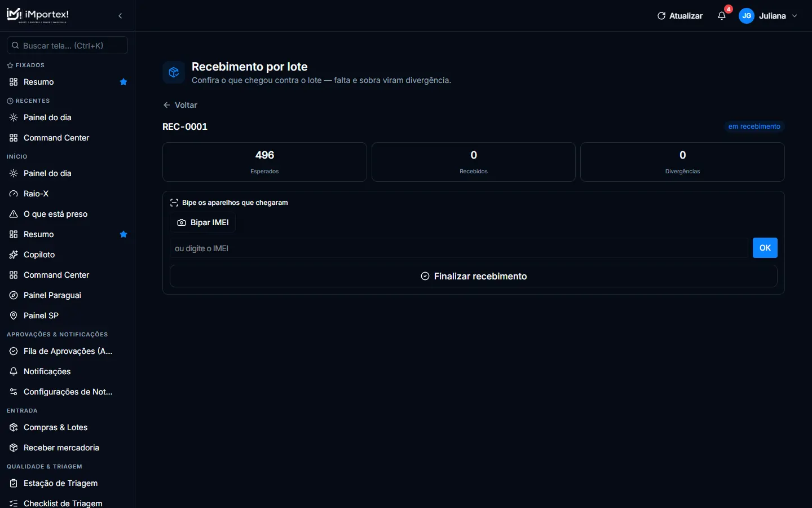Click the Painel Paraguai compass icon
The width and height of the screenshot is (812, 508).
coord(14,295)
